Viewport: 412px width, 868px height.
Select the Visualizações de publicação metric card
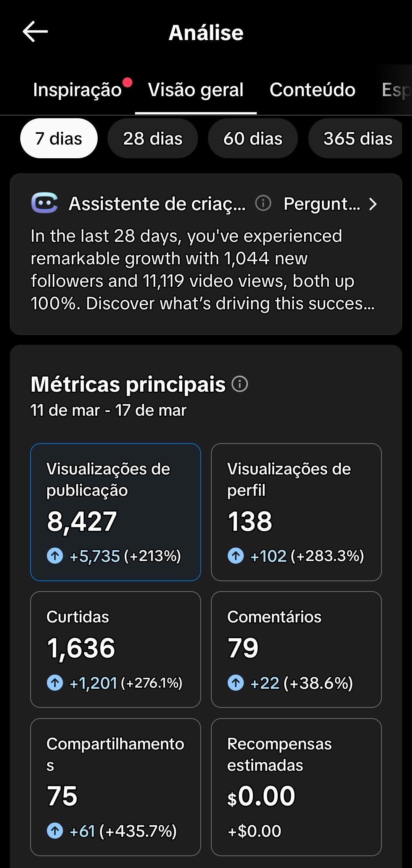tap(116, 512)
